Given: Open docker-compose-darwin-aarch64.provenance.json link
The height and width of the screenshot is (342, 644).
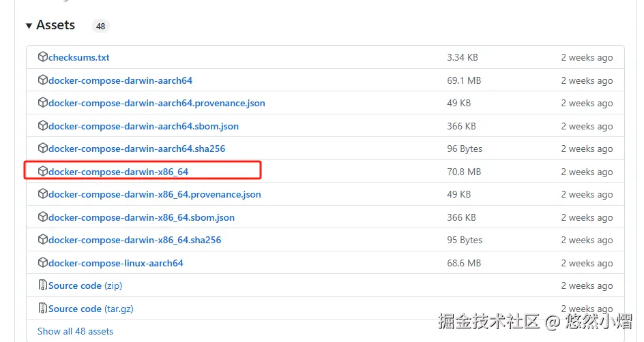Looking at the screenshot, I should (x=156, y=103).
